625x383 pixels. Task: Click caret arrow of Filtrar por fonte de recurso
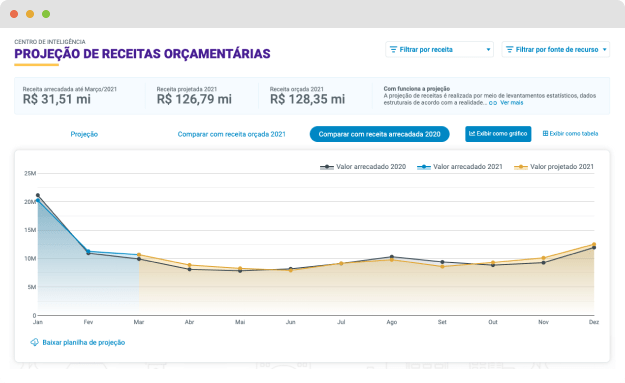pyautogui.click(x=604, y=50)
